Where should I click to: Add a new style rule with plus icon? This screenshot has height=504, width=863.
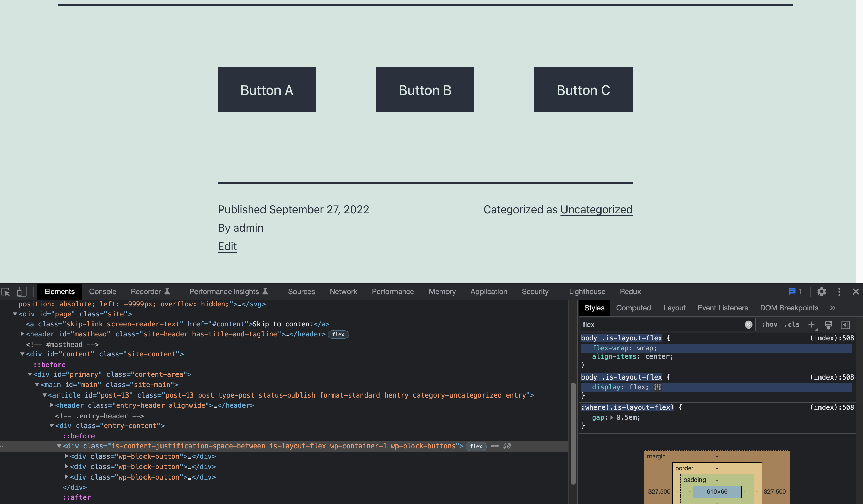tap(812, 325)
